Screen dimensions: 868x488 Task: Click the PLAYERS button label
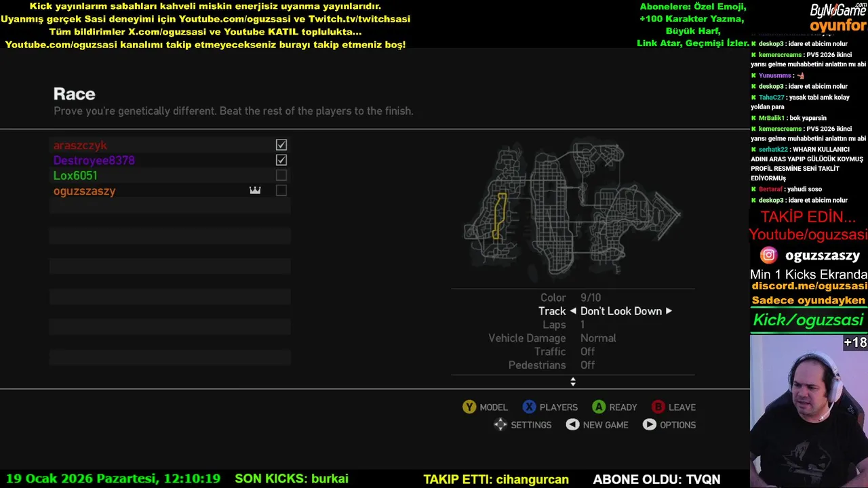click(559, 407)
